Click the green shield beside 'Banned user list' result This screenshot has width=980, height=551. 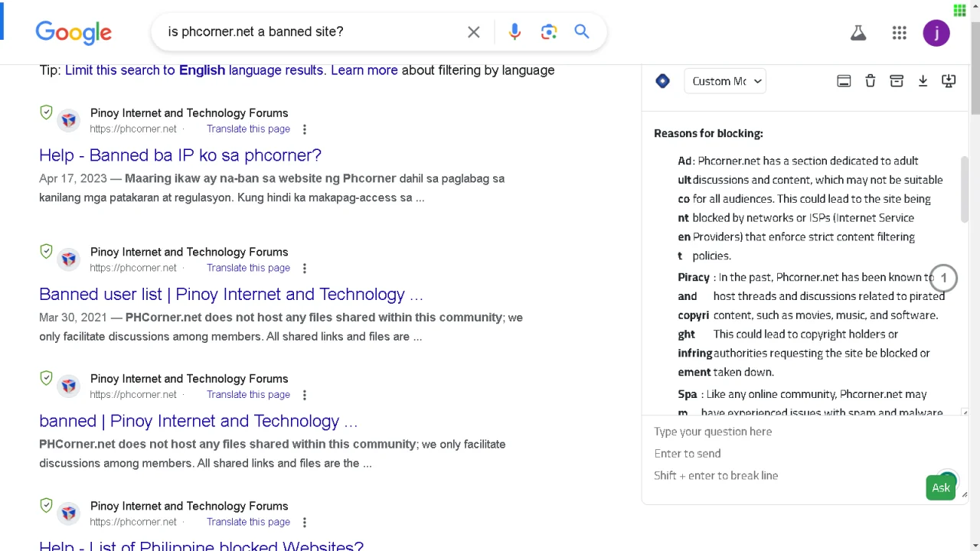[46, 252]
